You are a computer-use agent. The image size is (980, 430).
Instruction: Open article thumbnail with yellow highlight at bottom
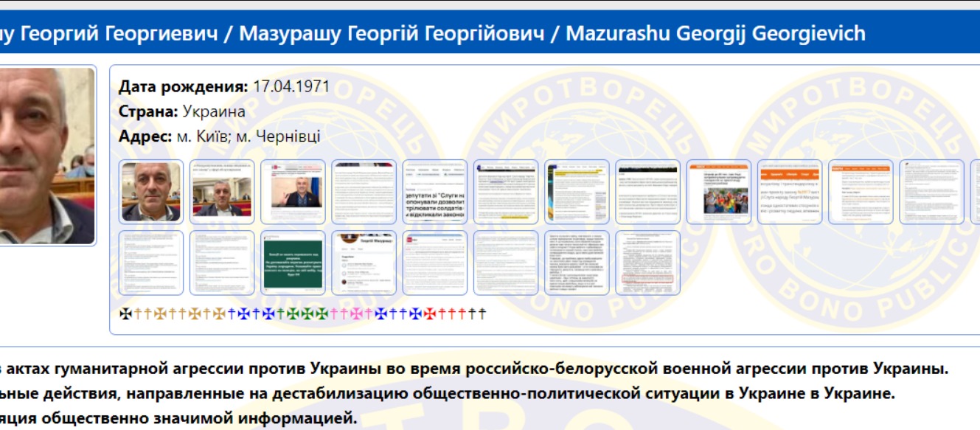click(505, 192)
